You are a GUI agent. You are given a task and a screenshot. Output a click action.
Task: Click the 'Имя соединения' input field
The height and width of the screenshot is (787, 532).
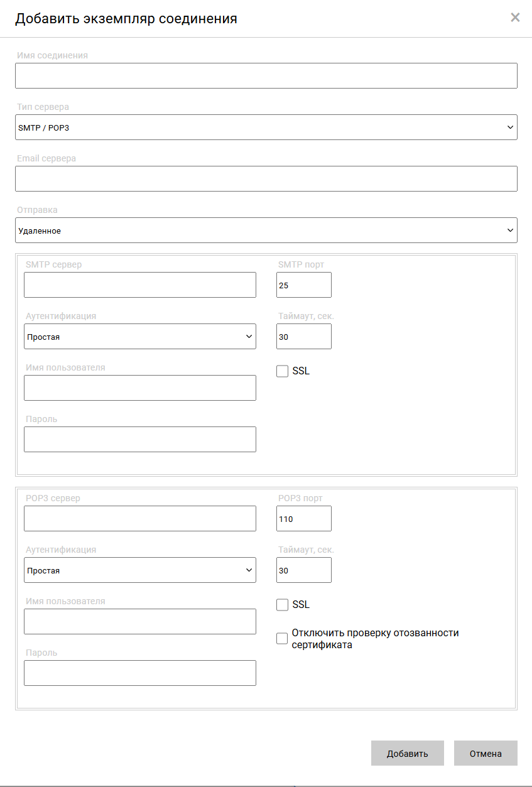[266, 75]
